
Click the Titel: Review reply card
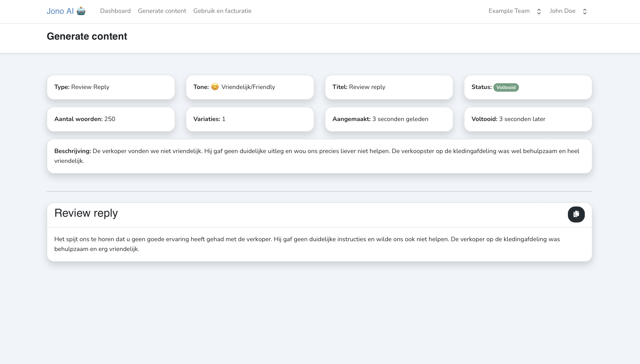pos(389,87)
